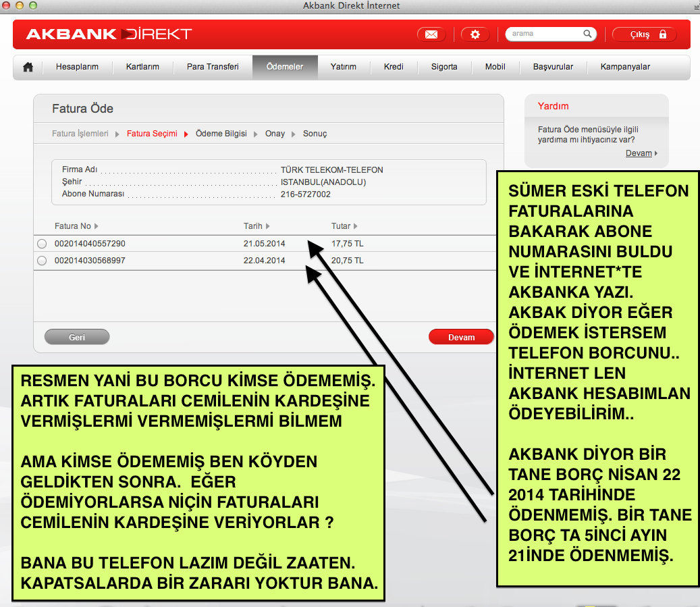Click the Fatura Öde heading

coord(82,109)
